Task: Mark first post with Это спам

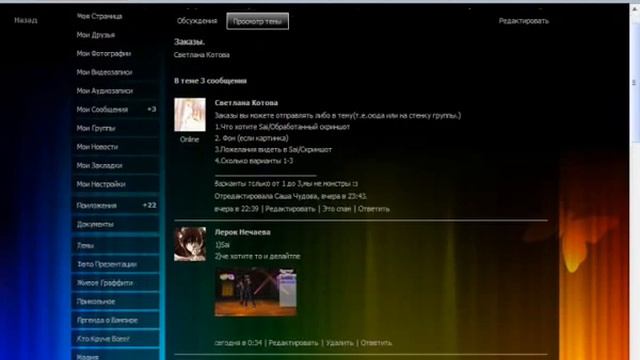Action: [337, 209]
